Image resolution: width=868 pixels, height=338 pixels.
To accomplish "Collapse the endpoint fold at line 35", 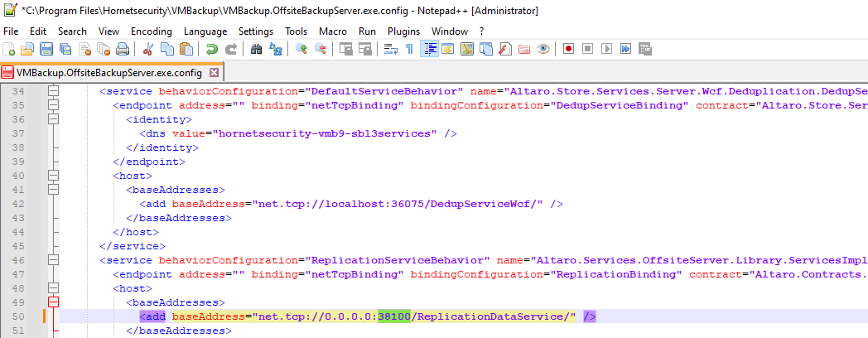I will click(53, 105).
